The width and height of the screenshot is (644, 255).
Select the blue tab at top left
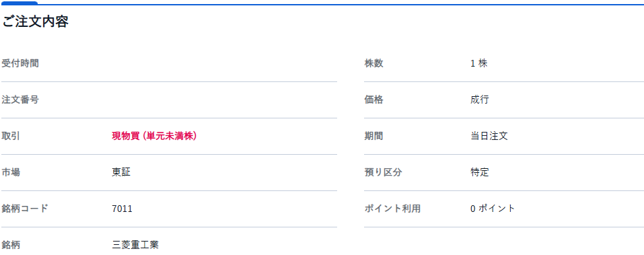click(19, 3)
